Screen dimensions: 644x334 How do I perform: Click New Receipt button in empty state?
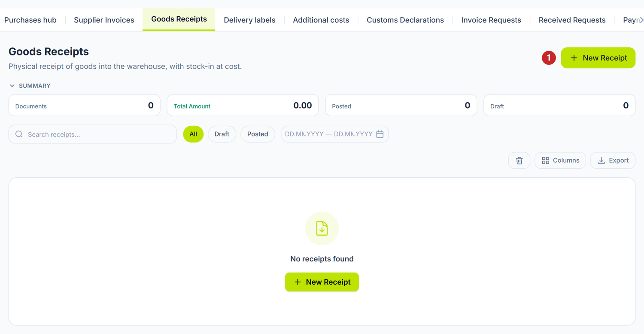point(322,282)
